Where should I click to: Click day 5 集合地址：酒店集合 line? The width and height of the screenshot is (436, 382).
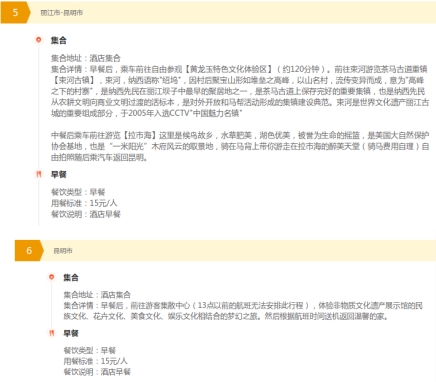point(86,58)
